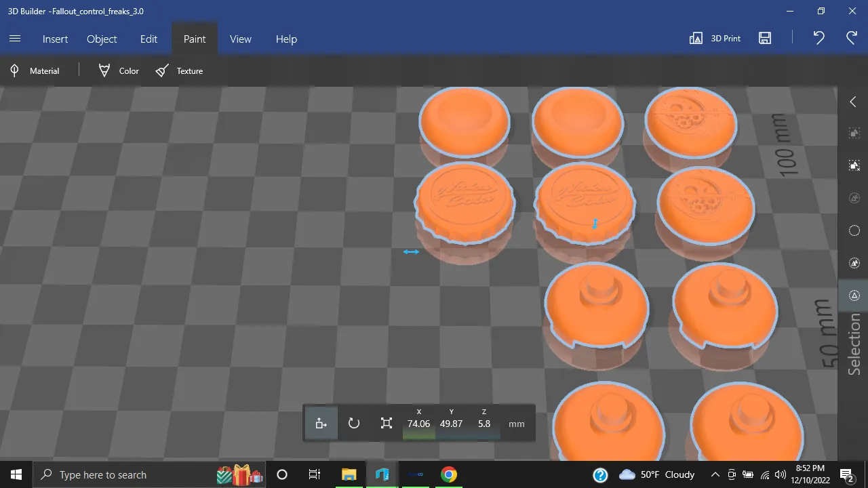
Task: Undo the last action
Action: tap(818, 39)
